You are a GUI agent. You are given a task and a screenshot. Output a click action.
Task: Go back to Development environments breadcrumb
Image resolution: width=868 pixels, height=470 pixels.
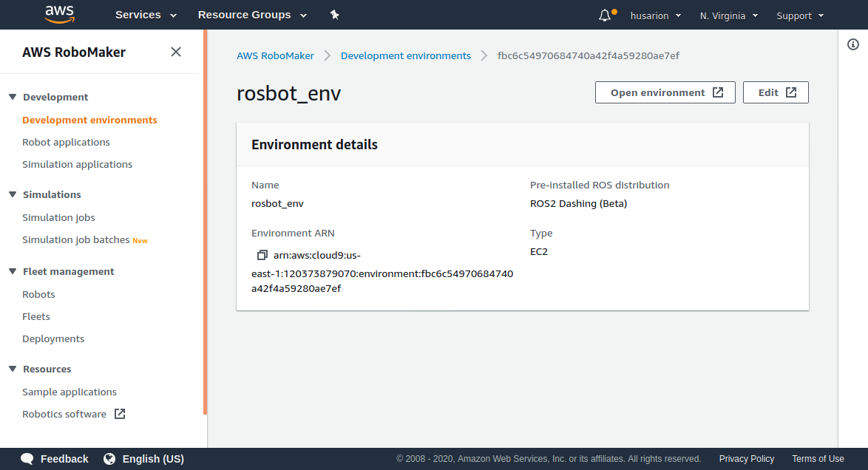pyautogui.click(x=406, y=56)
